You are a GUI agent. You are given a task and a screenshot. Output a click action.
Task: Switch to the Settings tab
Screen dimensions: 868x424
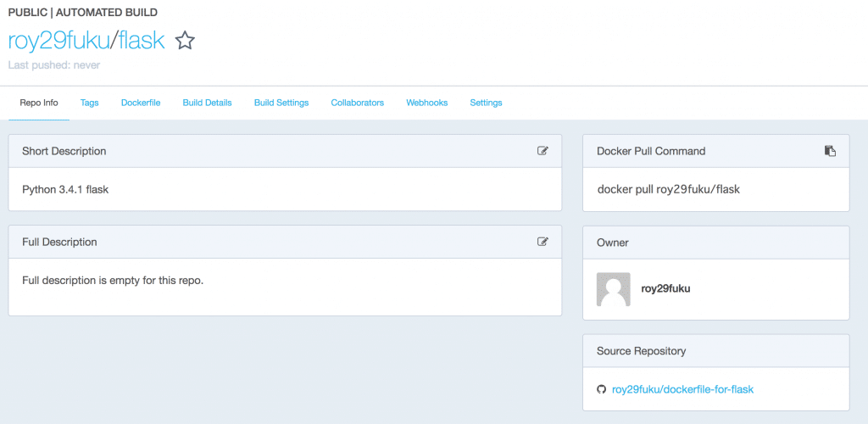click(x=486, y=103)
